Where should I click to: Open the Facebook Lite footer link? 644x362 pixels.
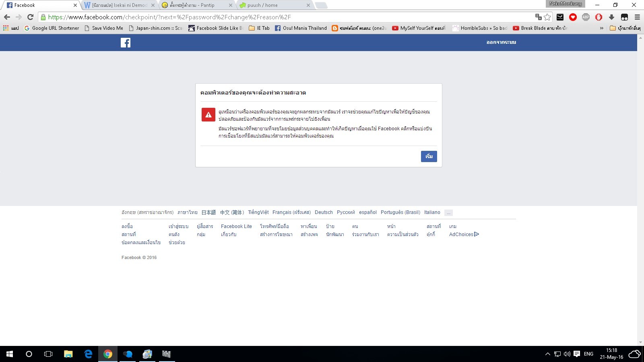point(236,226)
